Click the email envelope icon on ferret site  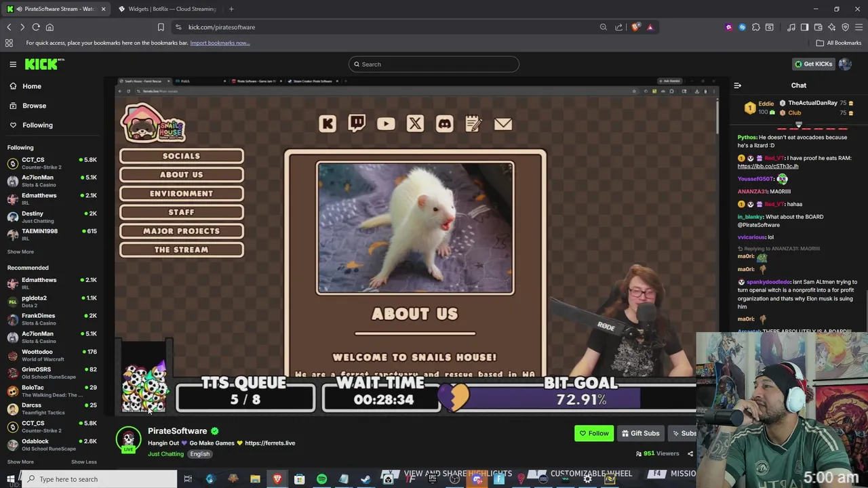(503, 124)
